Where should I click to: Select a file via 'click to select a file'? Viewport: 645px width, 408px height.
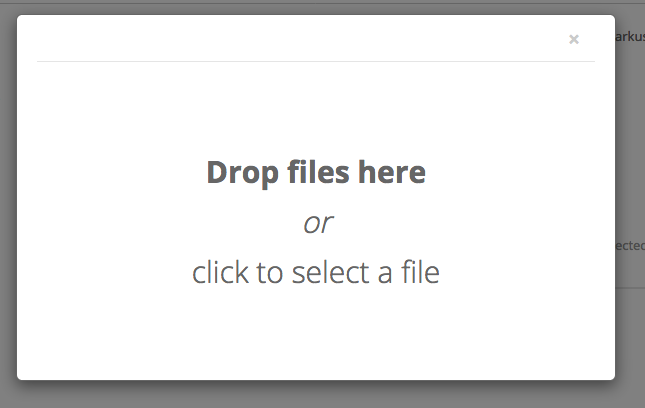316,273
